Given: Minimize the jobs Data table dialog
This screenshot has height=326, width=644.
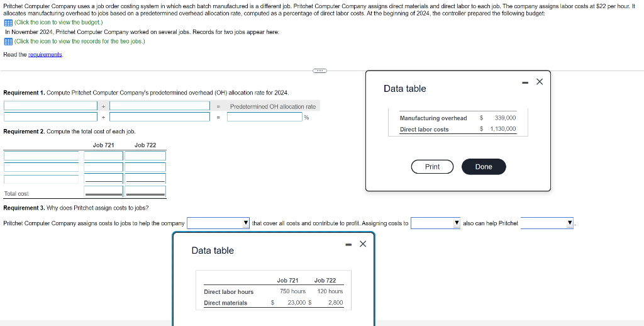Looking at the screenshot, I should coord(348,245).
